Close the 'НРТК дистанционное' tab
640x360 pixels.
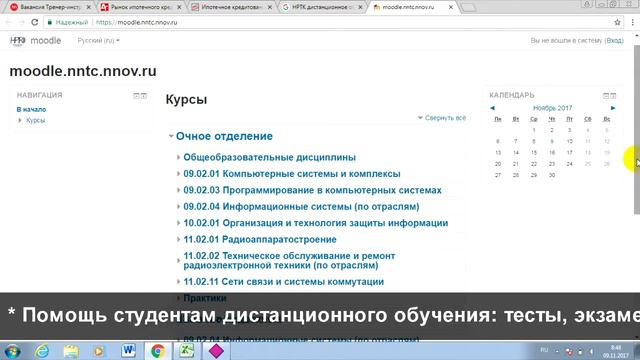pos(360,7)
